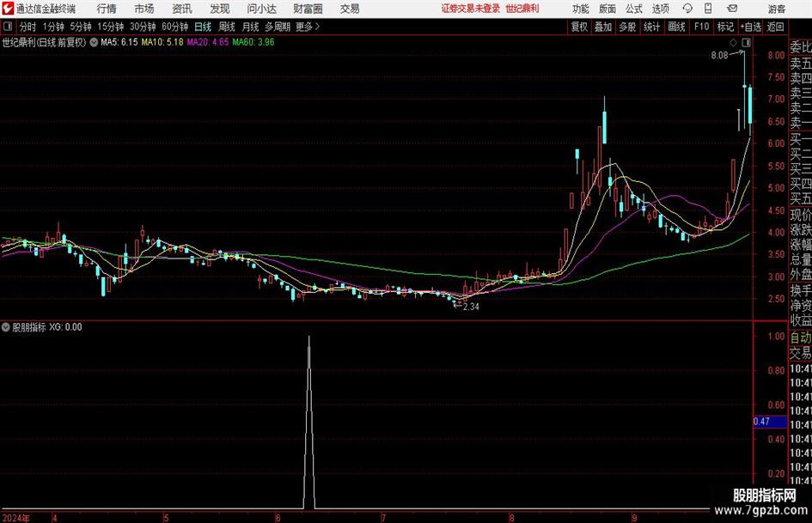Open the 交易 menu
This screenshot has height=523, width=812.
click(x=350, y=9)
